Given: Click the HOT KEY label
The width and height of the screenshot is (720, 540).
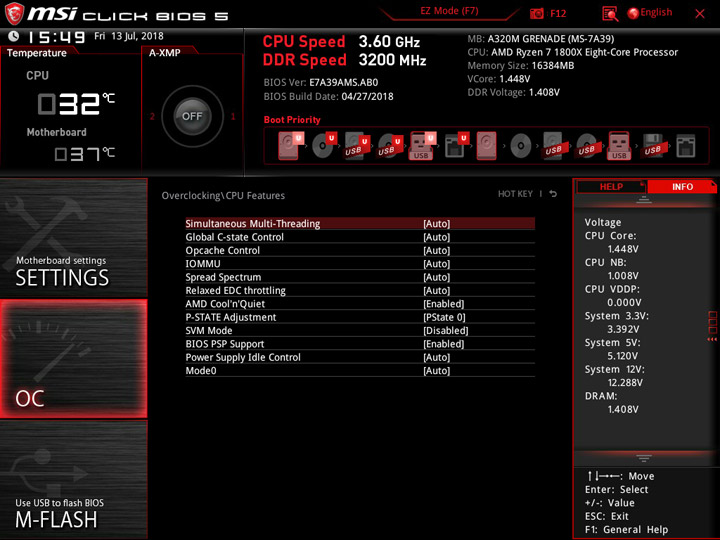Looking at the screenshot, I should pyautogui.click(x=516, y=194).
